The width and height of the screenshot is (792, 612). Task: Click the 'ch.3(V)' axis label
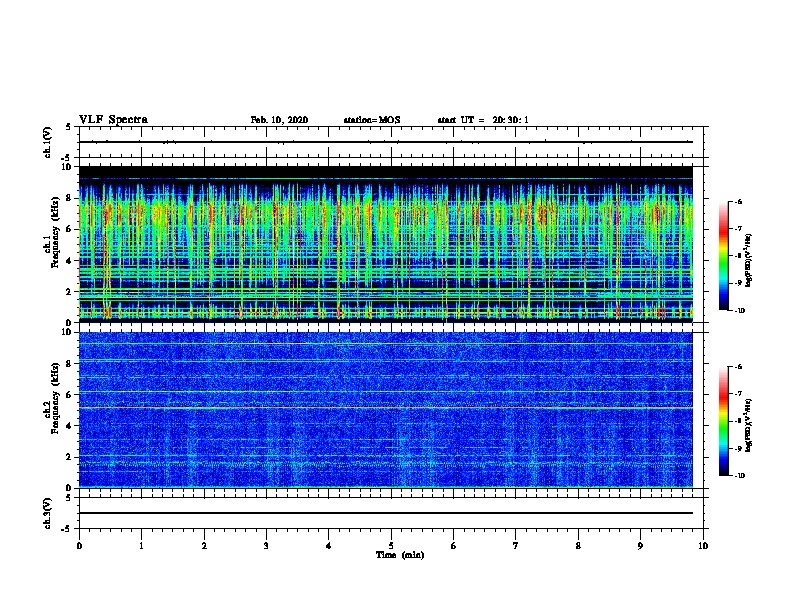(x=47, y=513)
